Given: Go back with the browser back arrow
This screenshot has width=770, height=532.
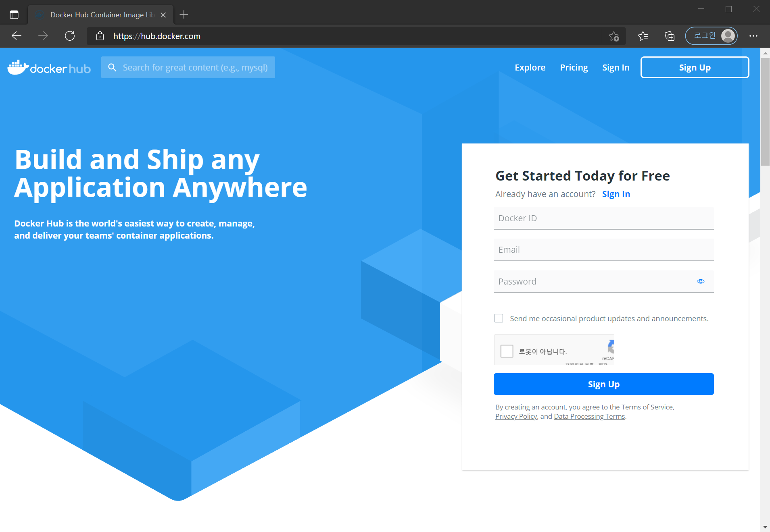Looking at the screenshot, I should [x=17, y=36].
